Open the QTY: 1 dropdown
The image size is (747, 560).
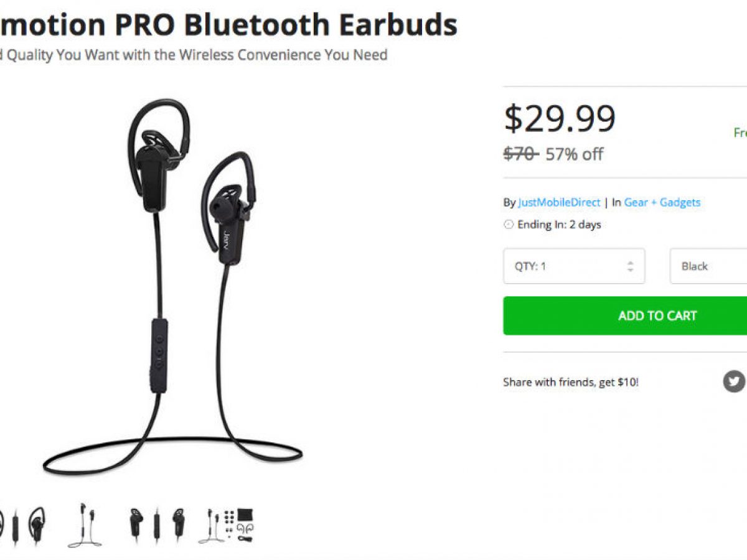click(574, 266)
